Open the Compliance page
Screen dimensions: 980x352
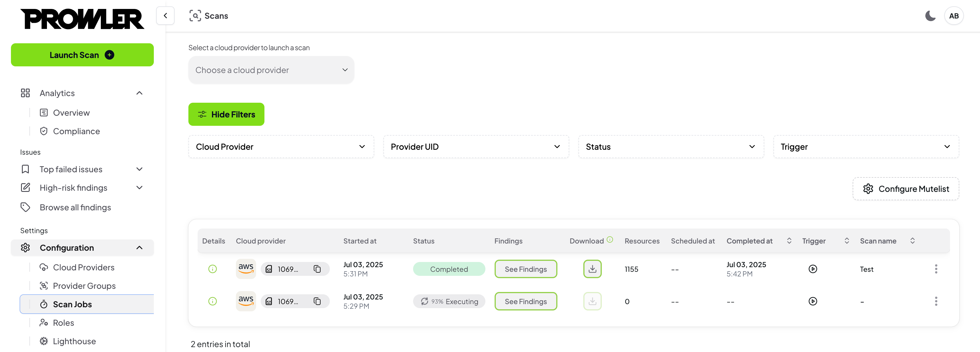(76, 131)
